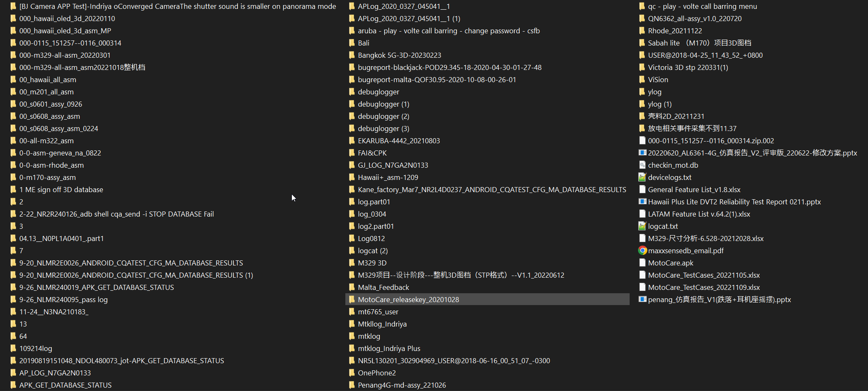This screenshot has width=868, height=391.
Task: Select folder 000-m329-all-asm_20220301
Action: pos(65,55)
